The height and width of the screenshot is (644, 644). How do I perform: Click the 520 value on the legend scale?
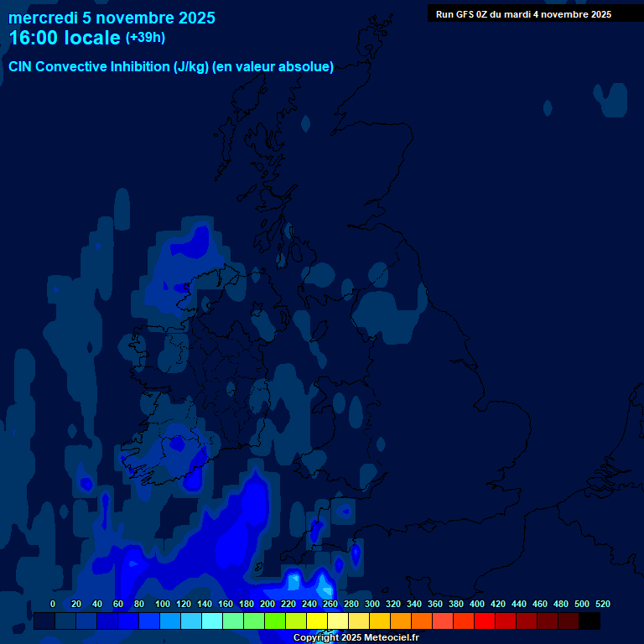click(x=603, y=604)
